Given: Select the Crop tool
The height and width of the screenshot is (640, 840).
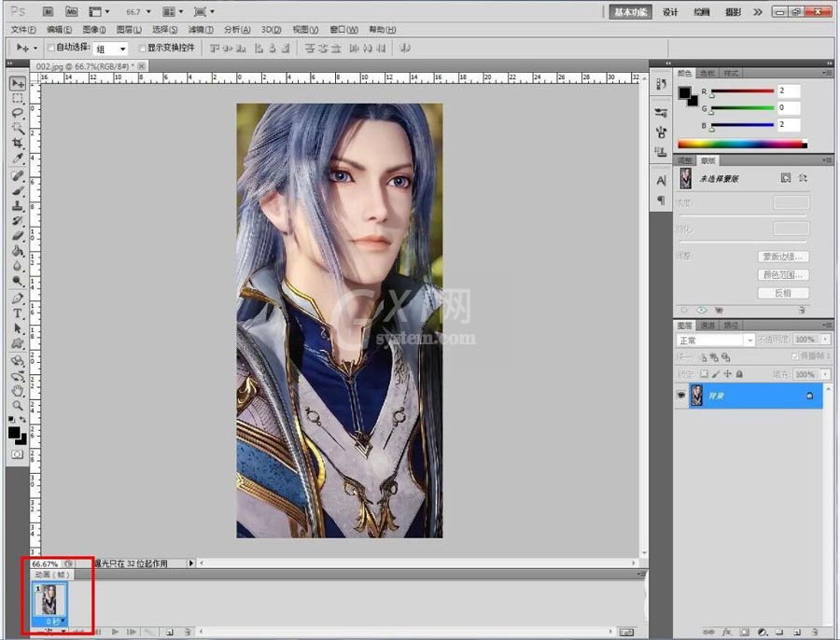Looking at the screenshot, I should tap(18, 143).
